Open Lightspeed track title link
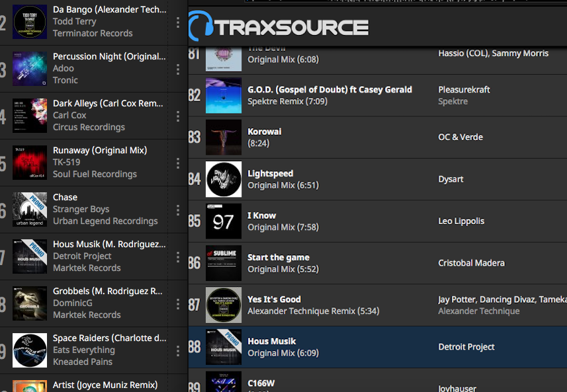567x392 pixels. click(x=270, y=173)
